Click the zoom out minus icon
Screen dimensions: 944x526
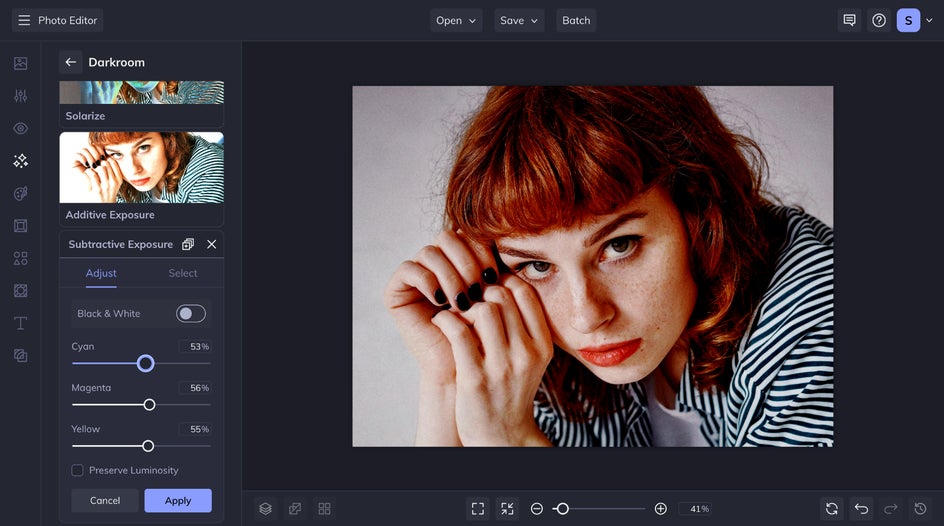[537, 509]
